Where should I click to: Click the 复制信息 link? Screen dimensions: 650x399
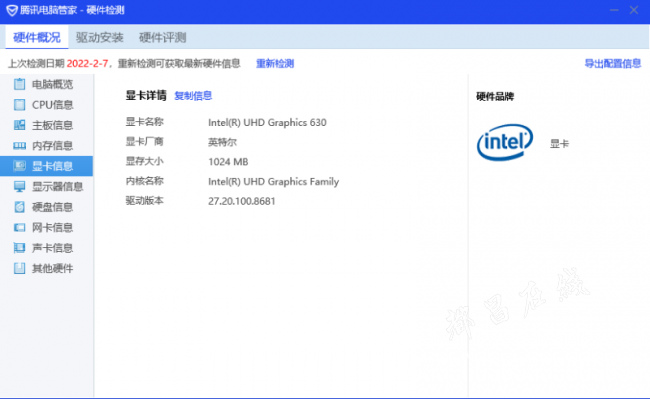pyautogui.click(x=193, y=96)
